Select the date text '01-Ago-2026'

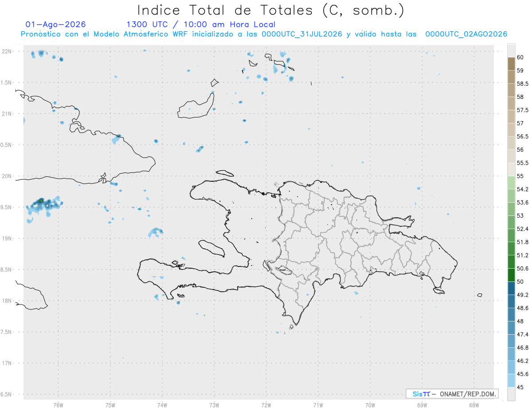coord(56,24)
